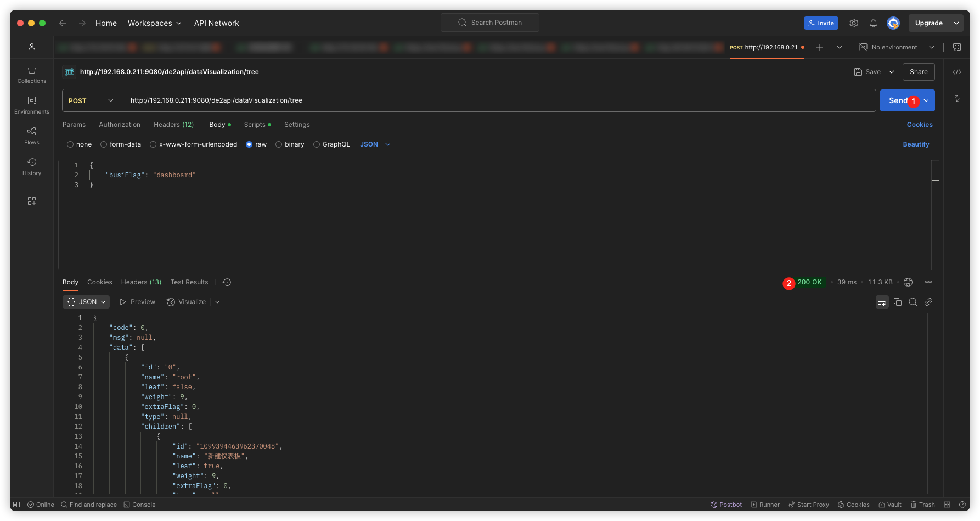Open the settings gear icon
The width and height of the screenshot is (980, 521).
(x=854, y=23)
